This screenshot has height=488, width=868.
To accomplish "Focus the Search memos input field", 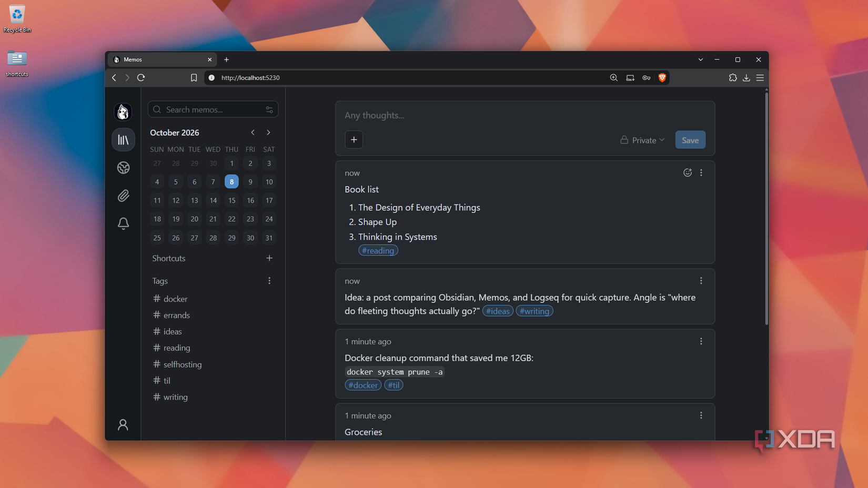I will pyautogui.click(x=213, y=109).
